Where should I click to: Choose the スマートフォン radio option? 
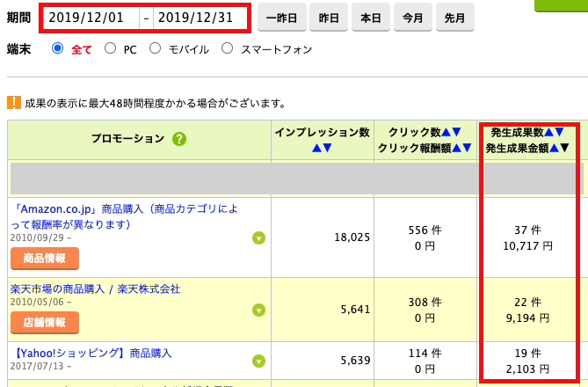(227, 49)
